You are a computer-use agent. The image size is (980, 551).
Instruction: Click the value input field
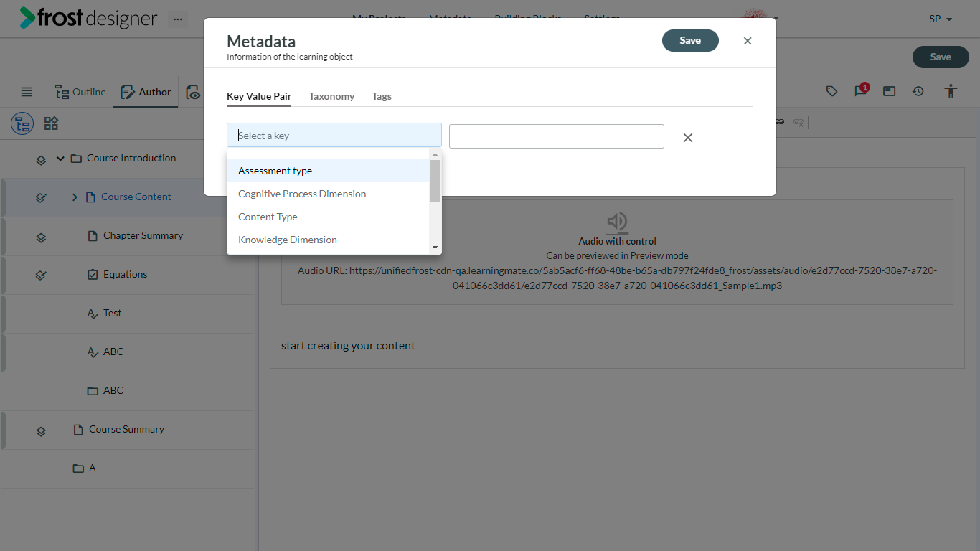click(557, 136)
